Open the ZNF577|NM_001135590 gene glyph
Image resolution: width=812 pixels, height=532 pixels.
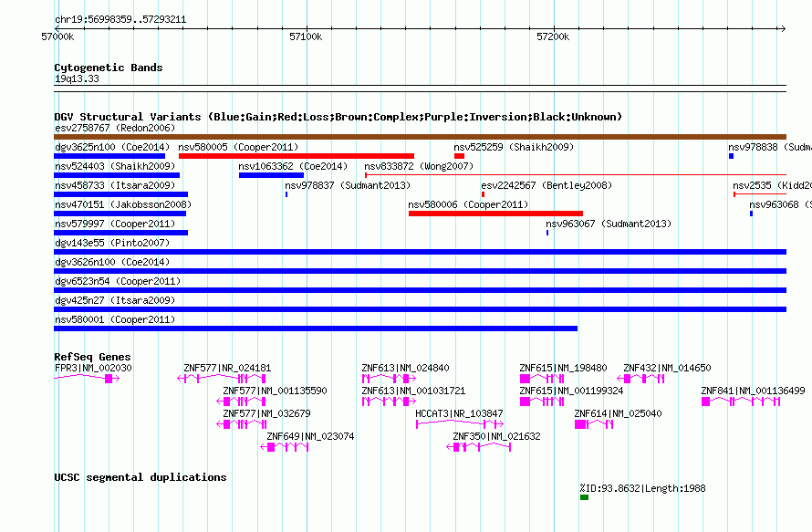(x=241, y=402)
